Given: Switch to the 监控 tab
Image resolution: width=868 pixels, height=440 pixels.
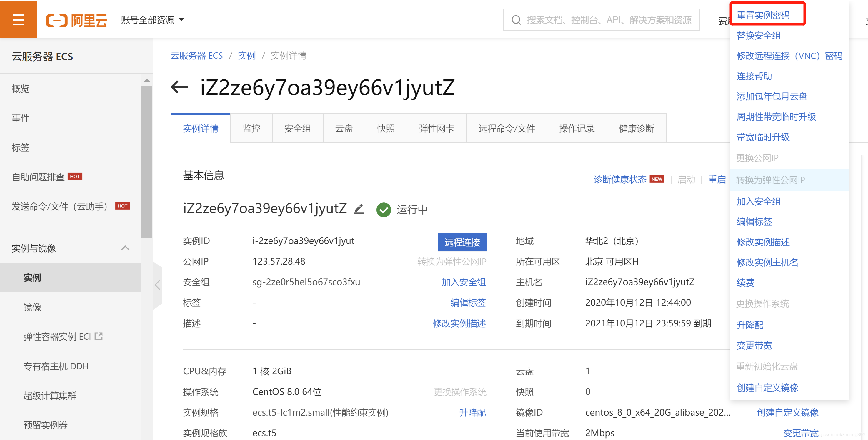Looking at the screenshot, I should click(251, 128).
